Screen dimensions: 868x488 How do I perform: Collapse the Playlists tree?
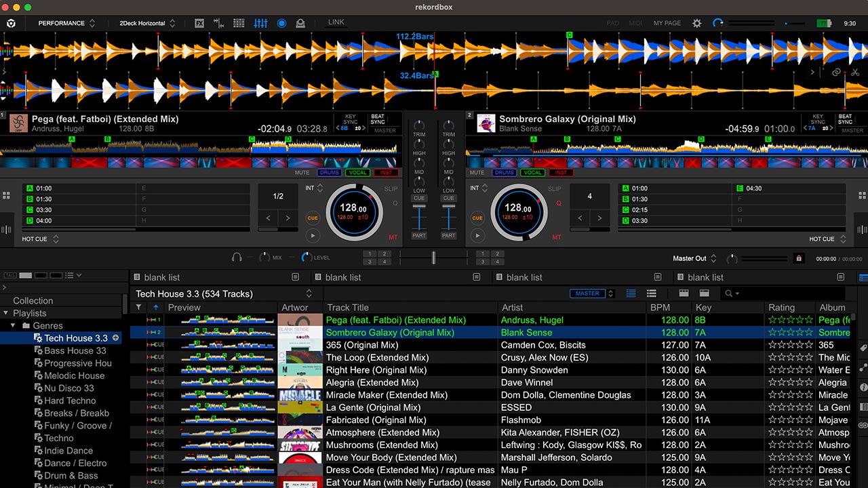(6, 313)
